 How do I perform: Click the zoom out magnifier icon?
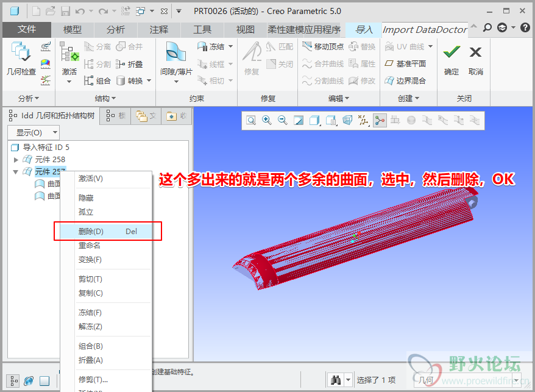coord(282,120)
